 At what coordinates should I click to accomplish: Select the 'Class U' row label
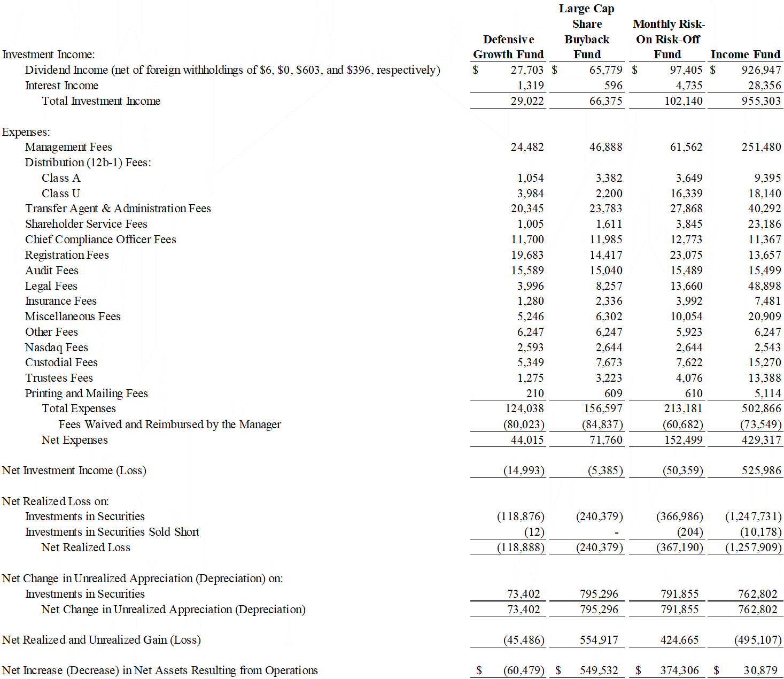(61, 194)
